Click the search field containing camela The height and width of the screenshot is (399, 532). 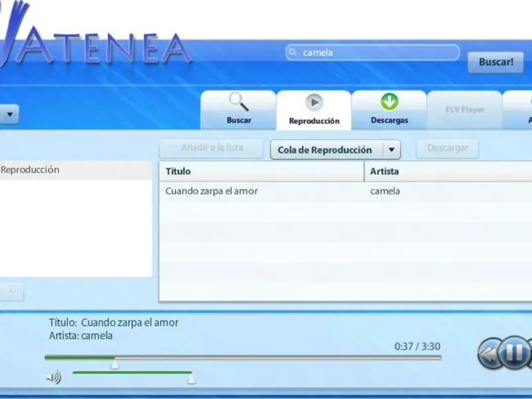coord(372,53)
